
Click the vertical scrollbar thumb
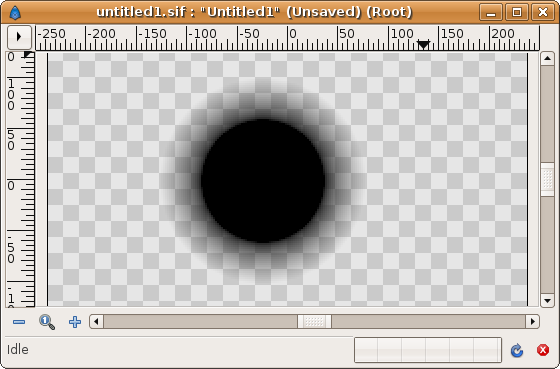pyautogui.click(x=547, y=179)
